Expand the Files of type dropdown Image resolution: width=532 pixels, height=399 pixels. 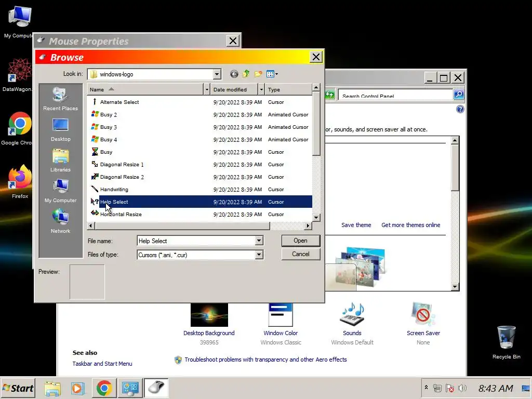259,255
